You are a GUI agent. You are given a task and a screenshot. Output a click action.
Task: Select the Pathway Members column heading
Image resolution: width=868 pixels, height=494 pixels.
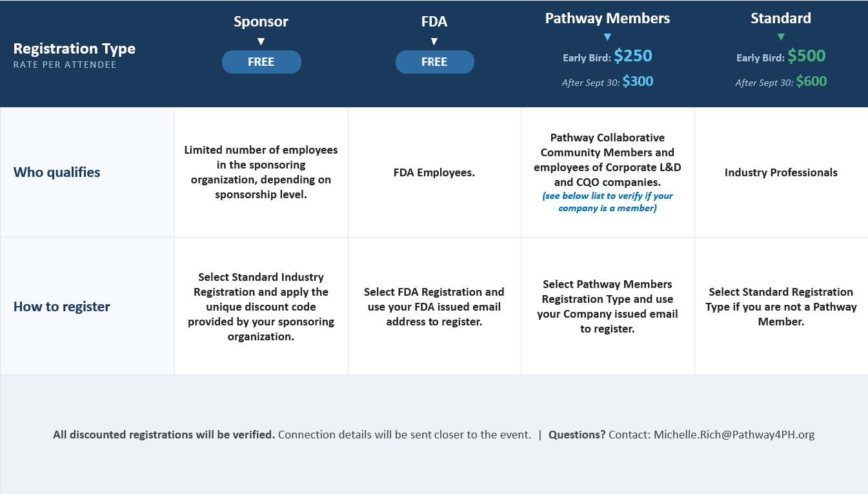pos(607,18)
